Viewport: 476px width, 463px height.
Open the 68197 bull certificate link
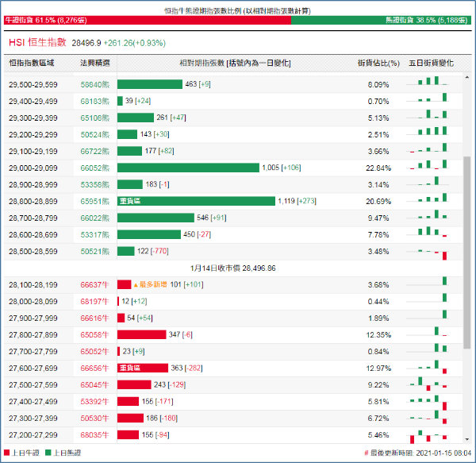point(94,302)
